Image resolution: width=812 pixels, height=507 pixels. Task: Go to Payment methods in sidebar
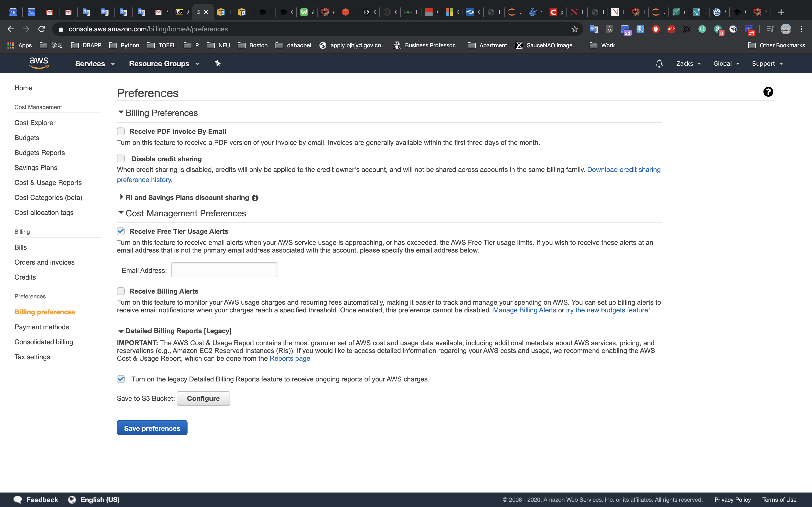point(42,327)
